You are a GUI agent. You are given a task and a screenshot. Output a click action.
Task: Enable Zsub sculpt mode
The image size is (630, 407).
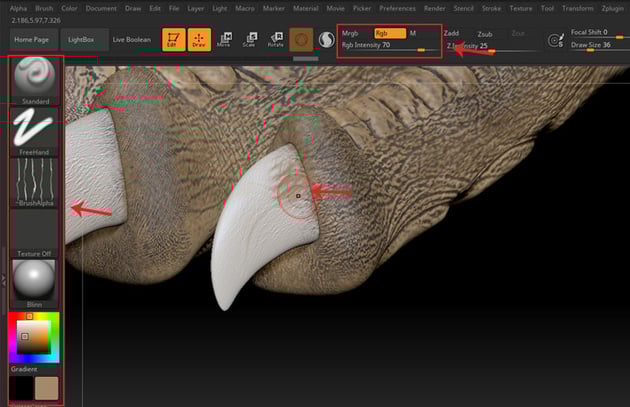click(485, 34)
